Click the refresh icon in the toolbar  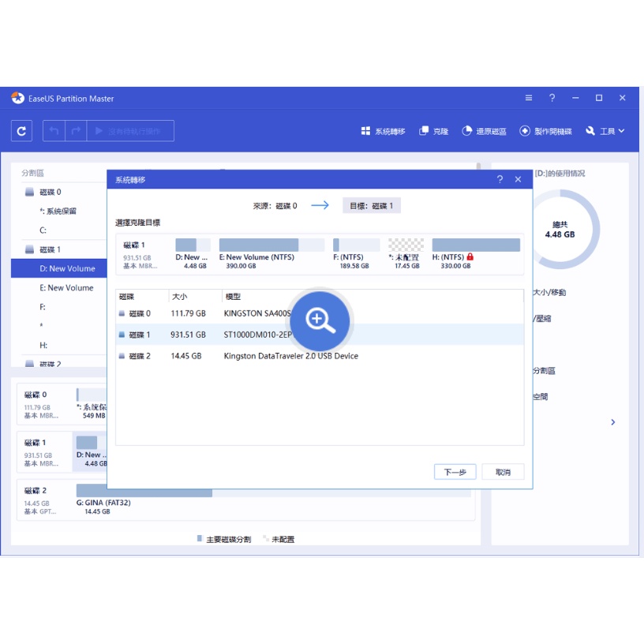click(21, 131)
